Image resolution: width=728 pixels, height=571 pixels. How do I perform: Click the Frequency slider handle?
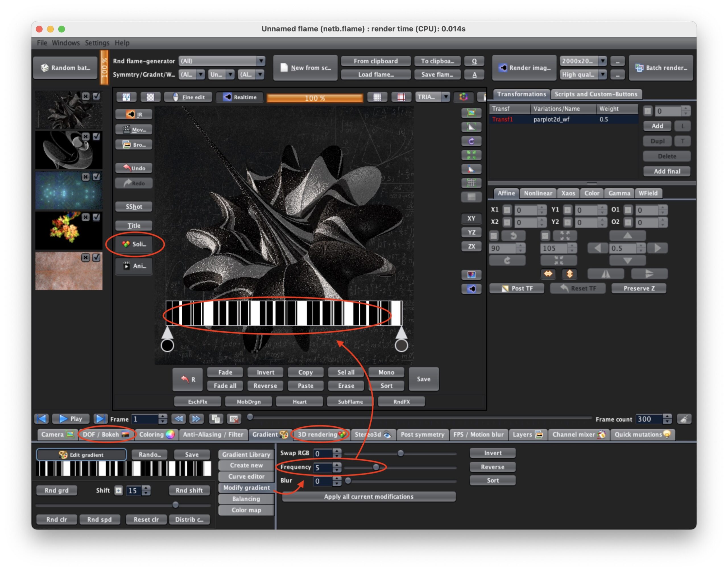click(376, 467)
